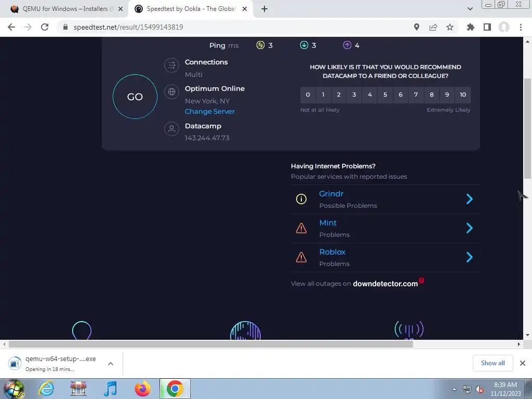Reload the Speedtest page

[45, 27]
